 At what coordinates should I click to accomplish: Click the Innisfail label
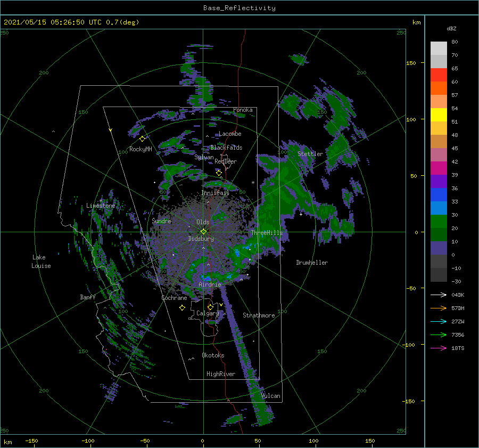tap(215, 193)
